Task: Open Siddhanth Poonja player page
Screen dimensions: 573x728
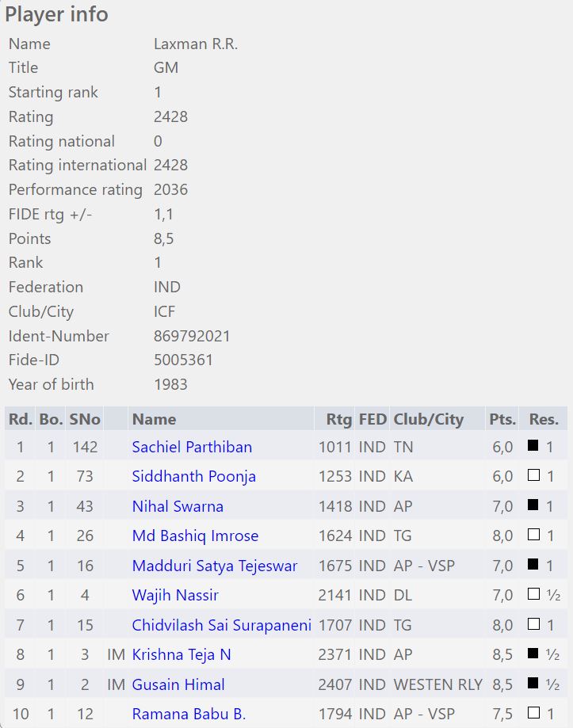Action: [193, 476]
